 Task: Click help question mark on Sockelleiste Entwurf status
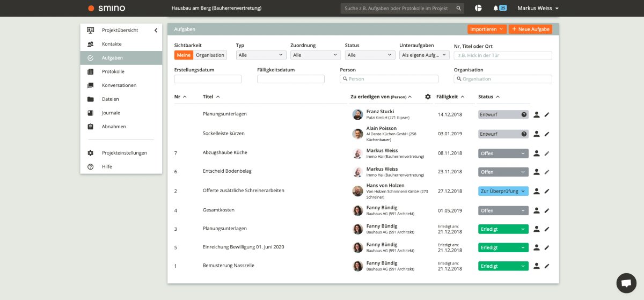click(x=524, y=134)
